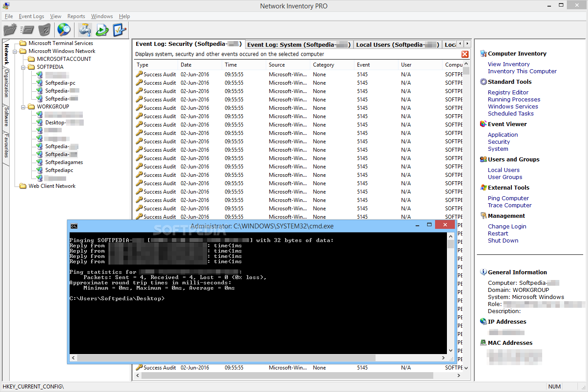Open the Reports menu
The width and height of the screenshot is (588, 392).
tap(76, 16)
